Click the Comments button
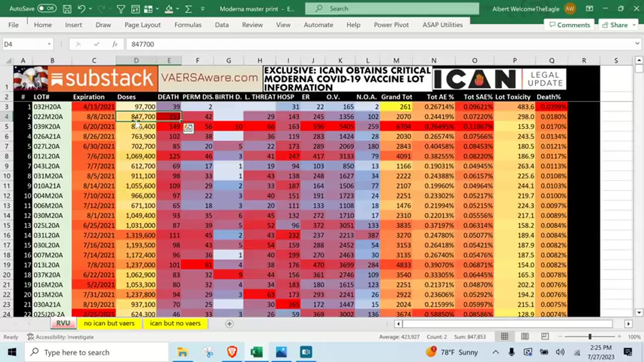 pyautogui.click(x=570, y=25)
